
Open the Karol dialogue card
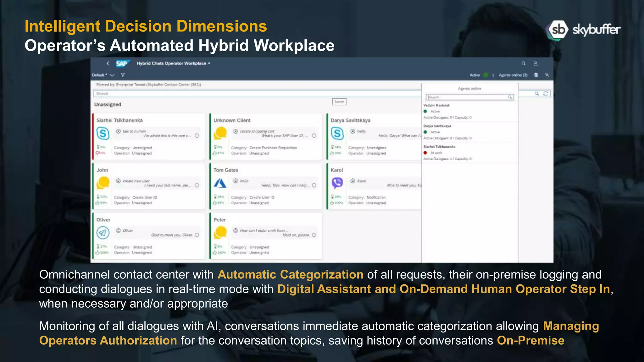tap(374, 186)
